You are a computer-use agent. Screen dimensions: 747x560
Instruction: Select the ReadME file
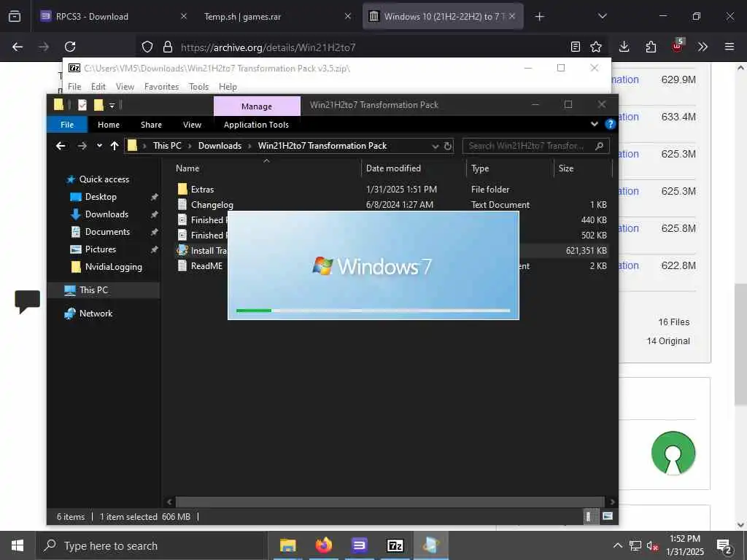(x=206, y=265)
